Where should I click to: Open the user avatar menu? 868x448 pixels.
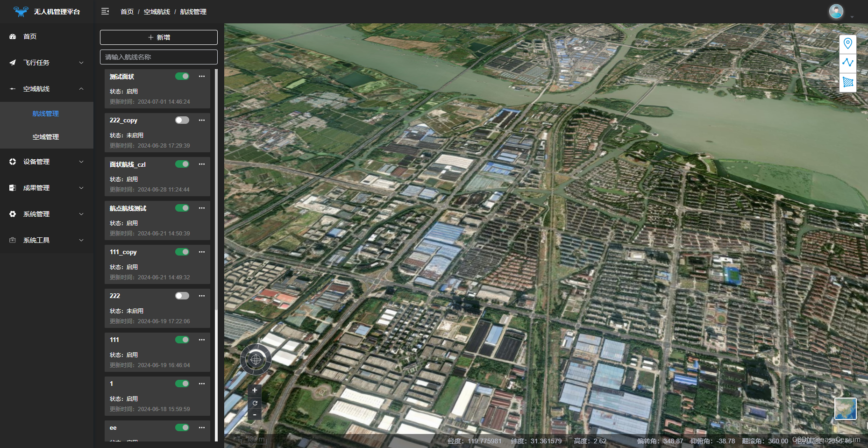point(836,11)
